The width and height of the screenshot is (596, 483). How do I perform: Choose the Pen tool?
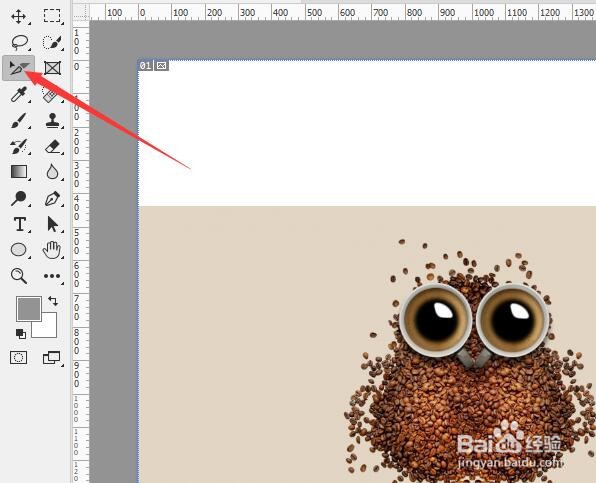pos(52,198)
